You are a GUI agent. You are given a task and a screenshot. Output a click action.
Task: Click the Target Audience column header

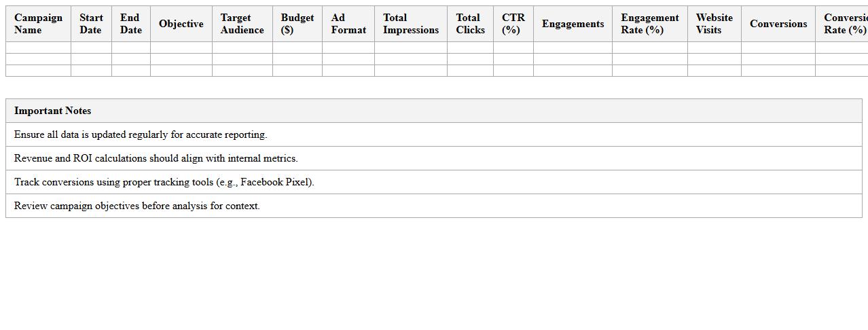pyautogui.click(x=242, y=24)
